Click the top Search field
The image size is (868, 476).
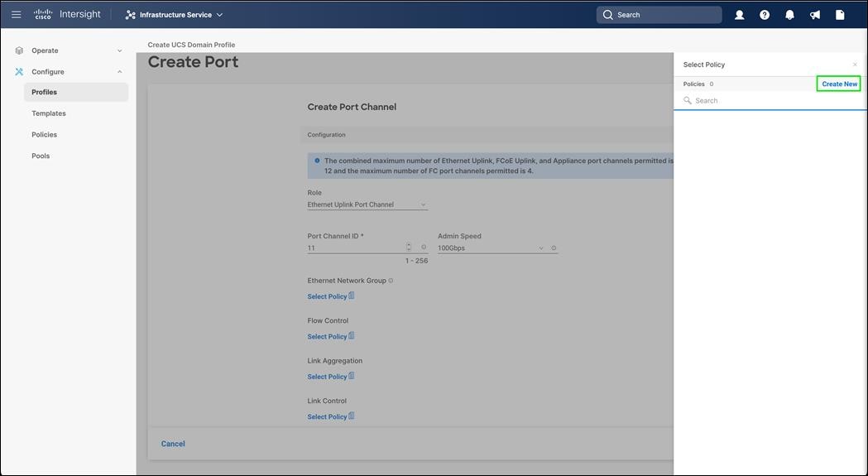pyautogui.click(x=659, y=15)
